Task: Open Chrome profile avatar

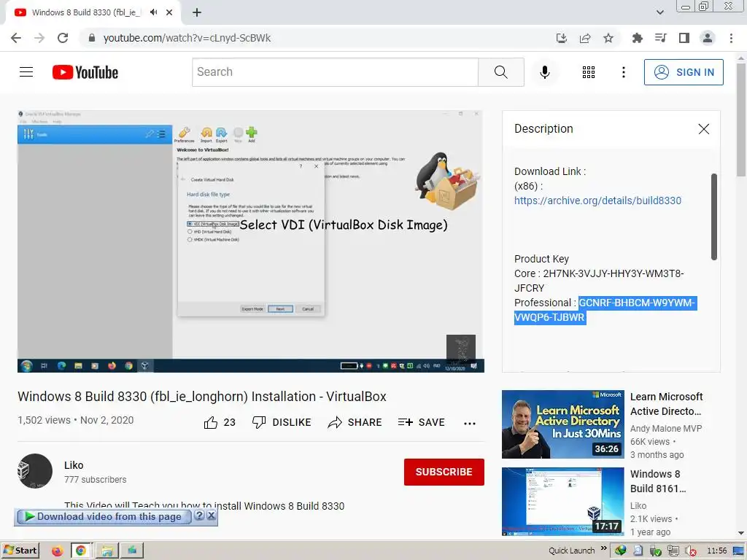Action: 708,38
